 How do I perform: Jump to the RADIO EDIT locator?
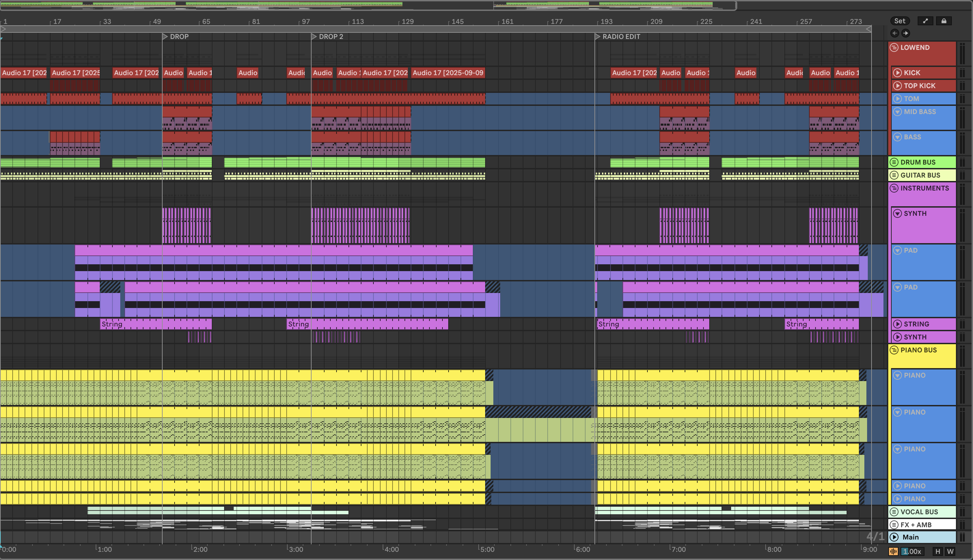pos(598,37)
